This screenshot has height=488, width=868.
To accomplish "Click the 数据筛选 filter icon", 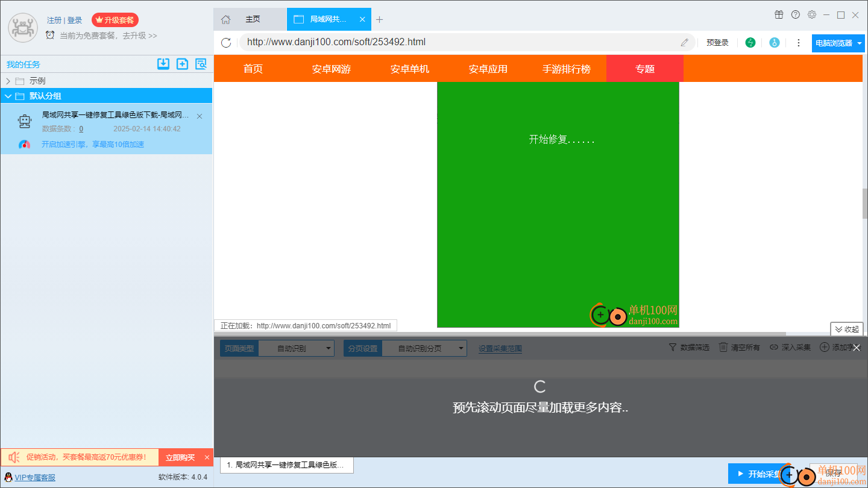I will [673, 348].
